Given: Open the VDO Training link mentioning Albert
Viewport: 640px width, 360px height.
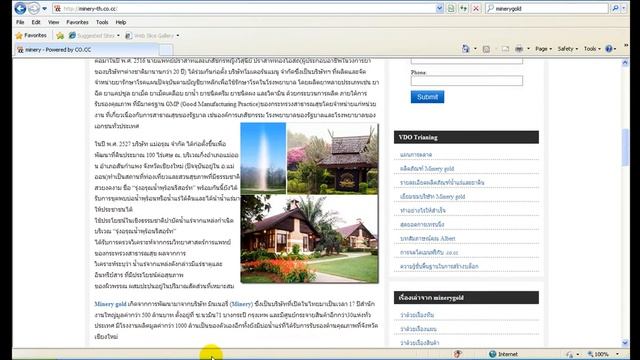Looking at the screenshot, I should pyautogui.click(x=428, y=238).
